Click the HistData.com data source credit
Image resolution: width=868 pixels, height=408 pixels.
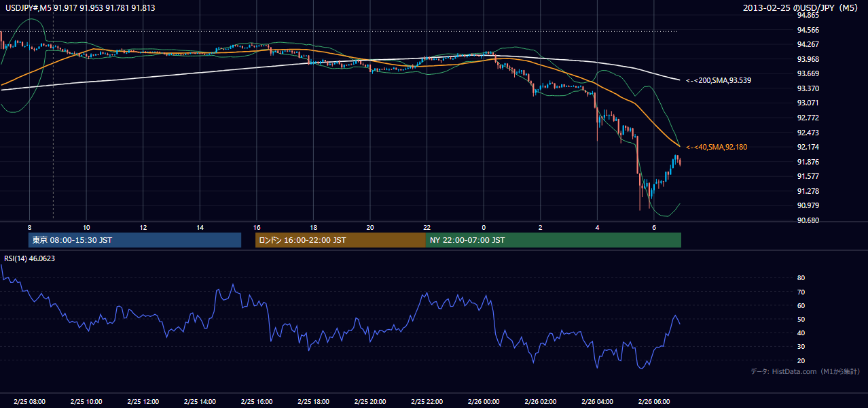pos(806,371)
